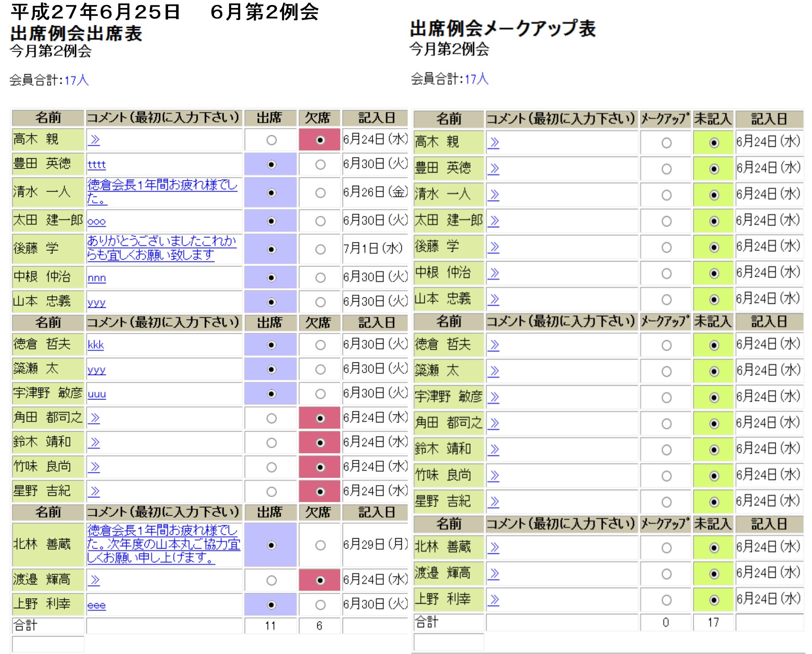The width and height of the screenshot is (812, 654).
Task: Open 清水 一人's comment 徳倉会長1年間お疲れ様でした
Action: tap(162, 192)
